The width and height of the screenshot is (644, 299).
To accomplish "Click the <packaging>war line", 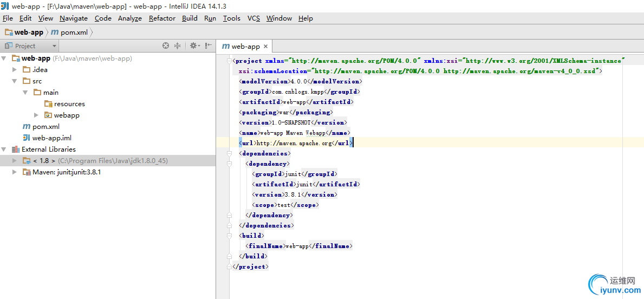I will tap(286, 112).
